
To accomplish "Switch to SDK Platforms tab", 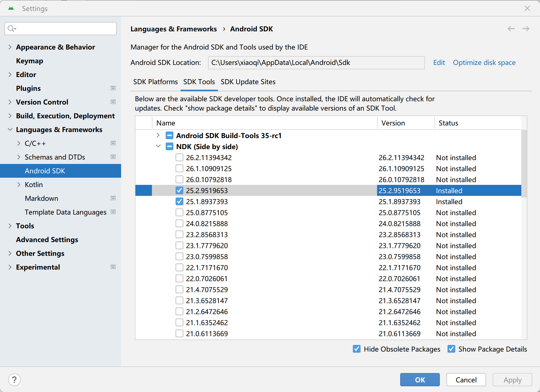I will point(156,82).
